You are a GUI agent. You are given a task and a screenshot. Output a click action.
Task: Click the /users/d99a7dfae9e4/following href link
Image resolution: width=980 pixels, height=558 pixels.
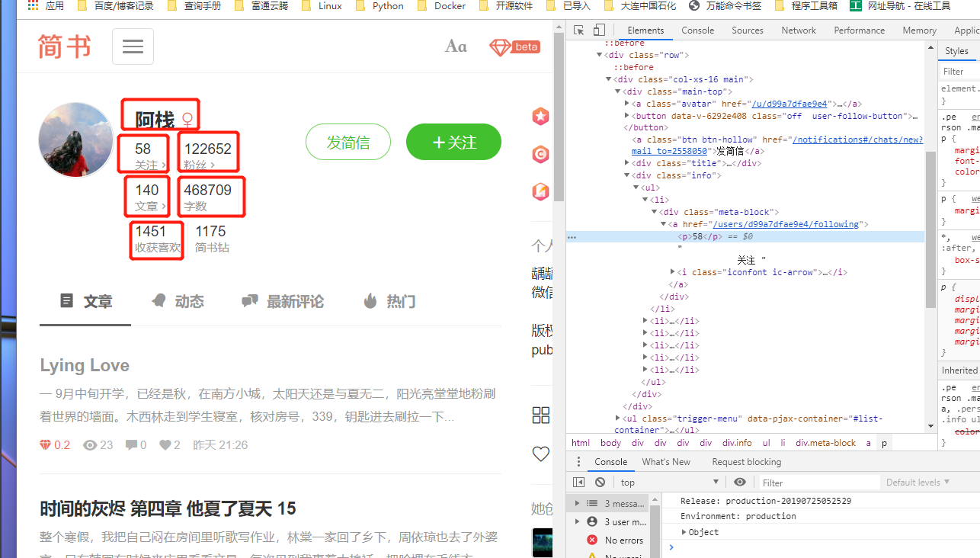[786, 224]
